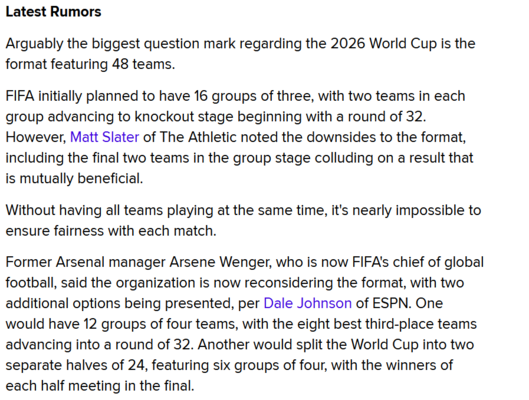Open the Matt Slater link
Image resolution: width=529 pixels, height=400 pixels.
[x=104, y=137]
